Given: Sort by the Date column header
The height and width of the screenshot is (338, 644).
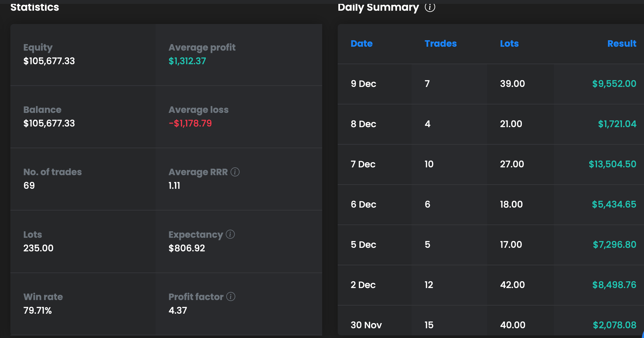Looking at the screenshot, I should [361, 43].
